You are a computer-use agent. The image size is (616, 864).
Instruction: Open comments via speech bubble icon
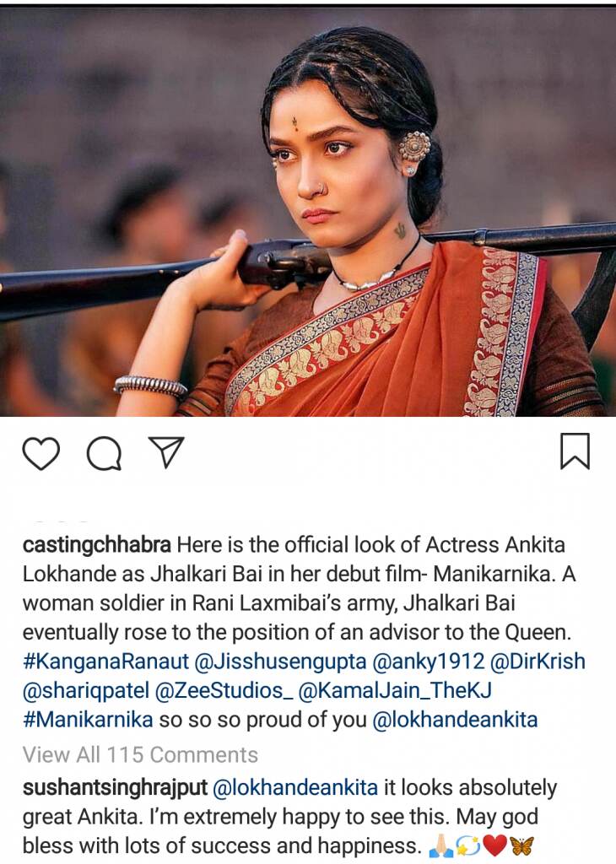click(x=104, y=453)
